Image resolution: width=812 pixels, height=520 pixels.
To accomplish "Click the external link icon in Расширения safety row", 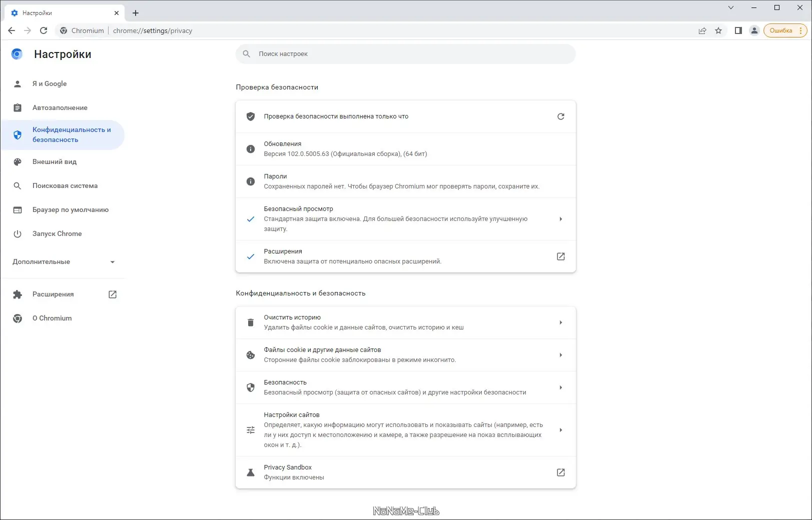I will (560, 256).
